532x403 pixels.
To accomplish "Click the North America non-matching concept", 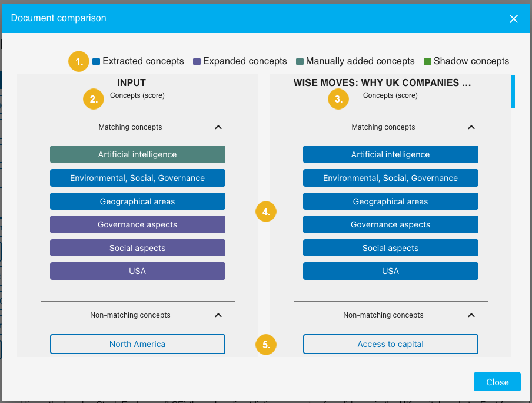I will tap(138, 344).
